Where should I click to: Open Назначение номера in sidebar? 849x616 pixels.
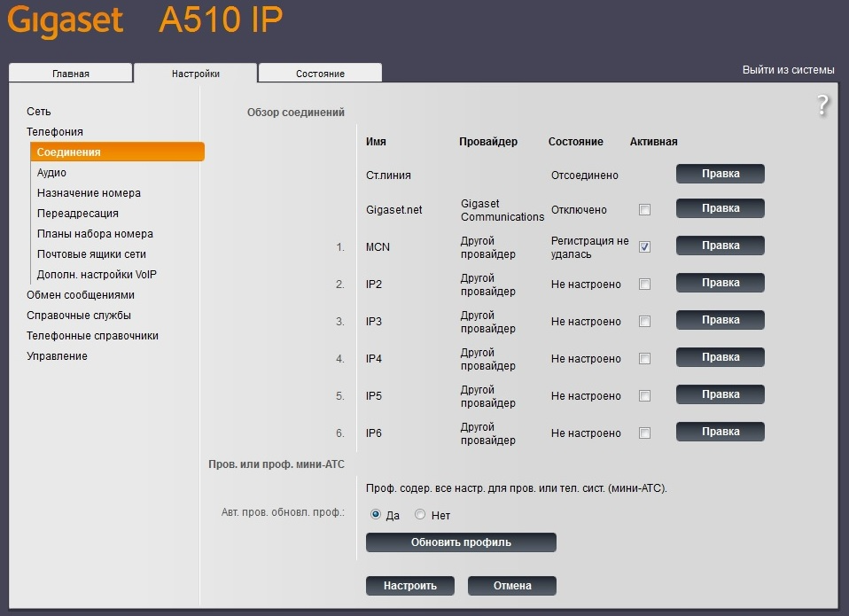pos(89,193)
